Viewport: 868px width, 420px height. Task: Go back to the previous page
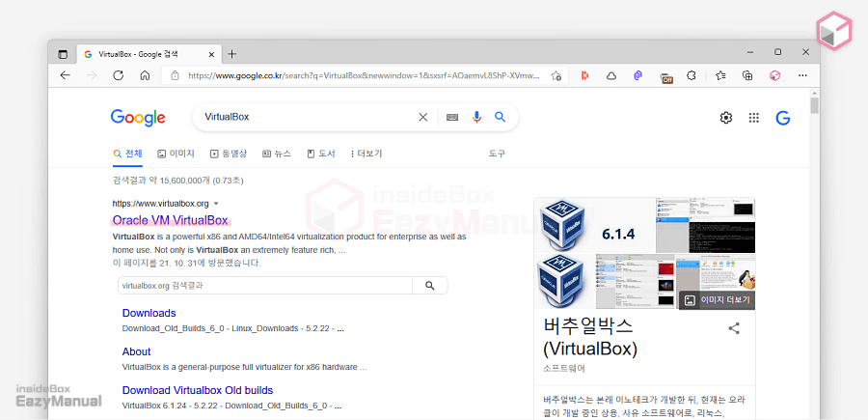[x=66, y=75]
